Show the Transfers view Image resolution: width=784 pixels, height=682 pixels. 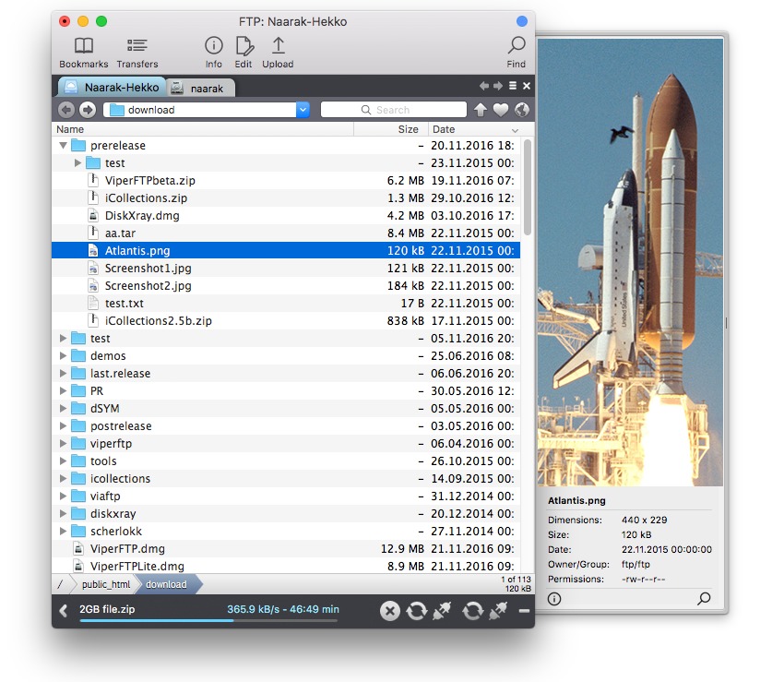tap(137, 50)
